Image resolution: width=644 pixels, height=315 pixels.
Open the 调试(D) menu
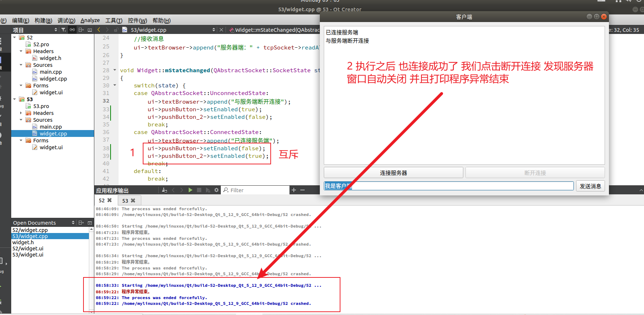click(x=66, y=20)
